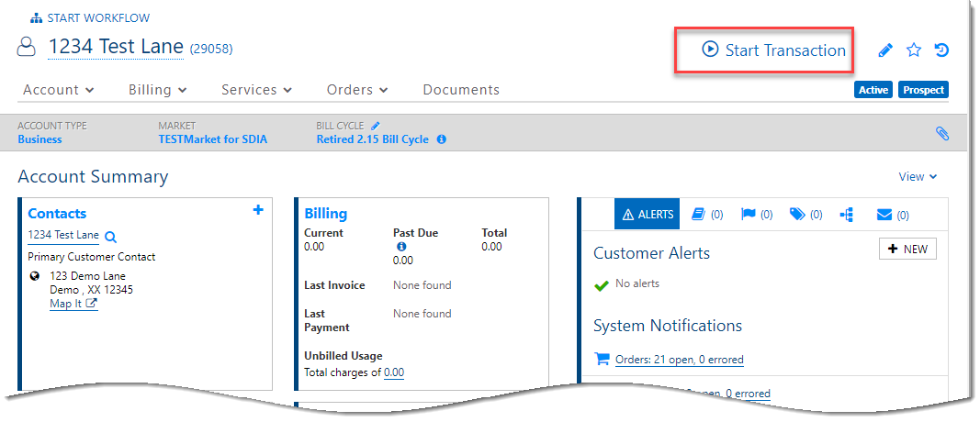
Task: Click the Map It link
Action: 73,304
